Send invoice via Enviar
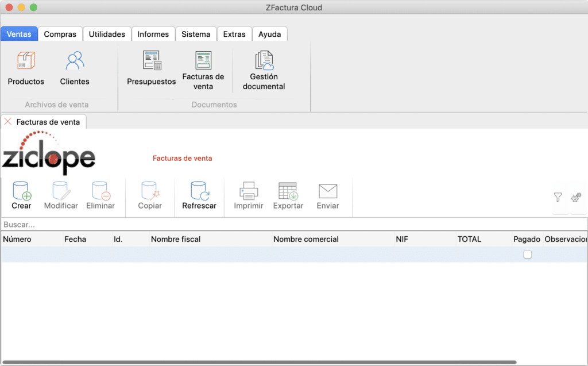The image size is (588, 366). (327, 196)
